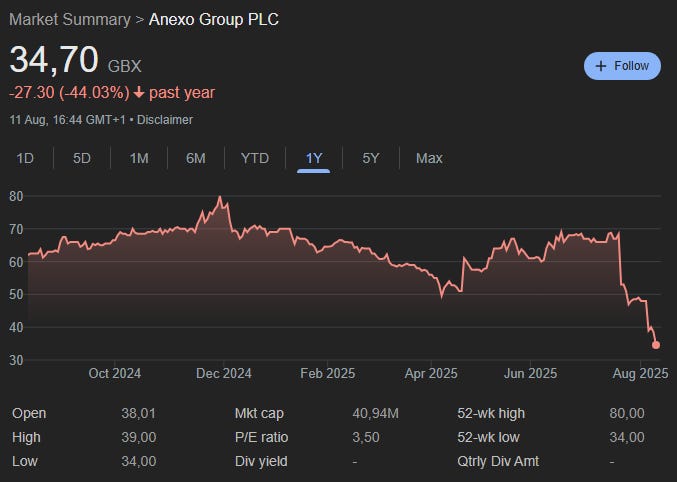Click the down arrow beside past year

pyautogui.click(x=139, y=92)
